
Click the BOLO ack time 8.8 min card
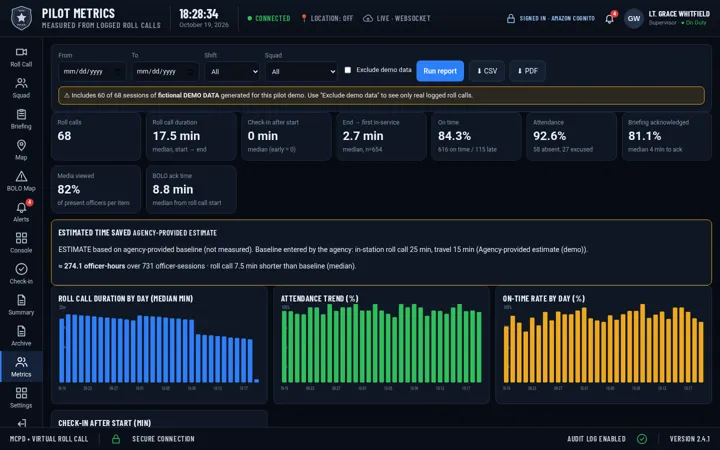pos(191,190)
